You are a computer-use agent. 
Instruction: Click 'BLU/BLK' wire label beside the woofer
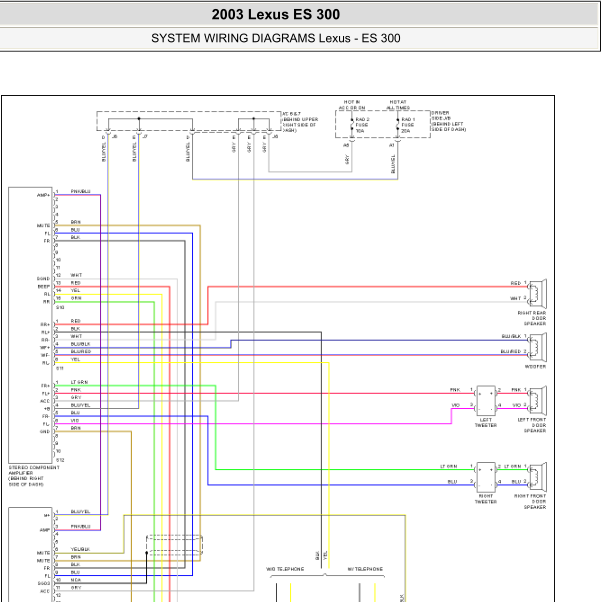[511, 336]
